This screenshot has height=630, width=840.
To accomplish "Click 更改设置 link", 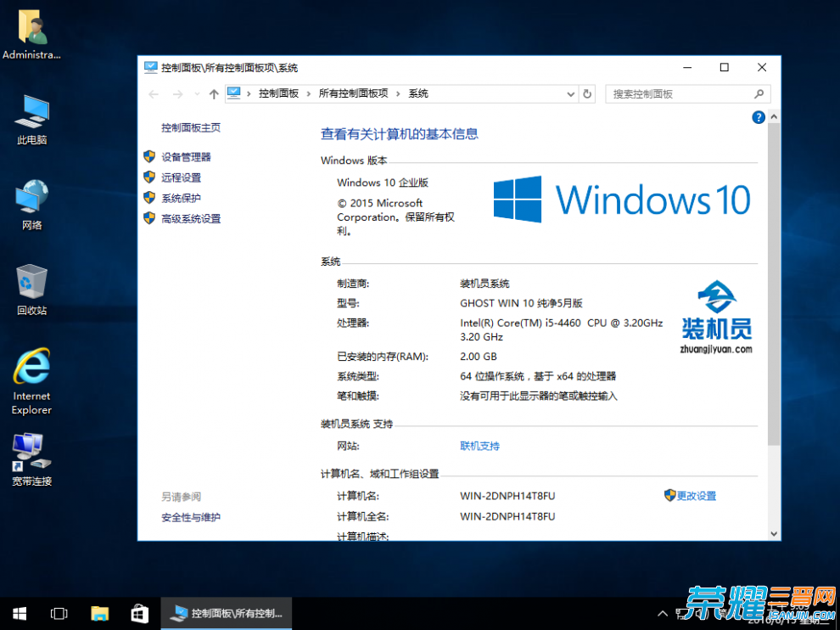I will tap(696, 496).
